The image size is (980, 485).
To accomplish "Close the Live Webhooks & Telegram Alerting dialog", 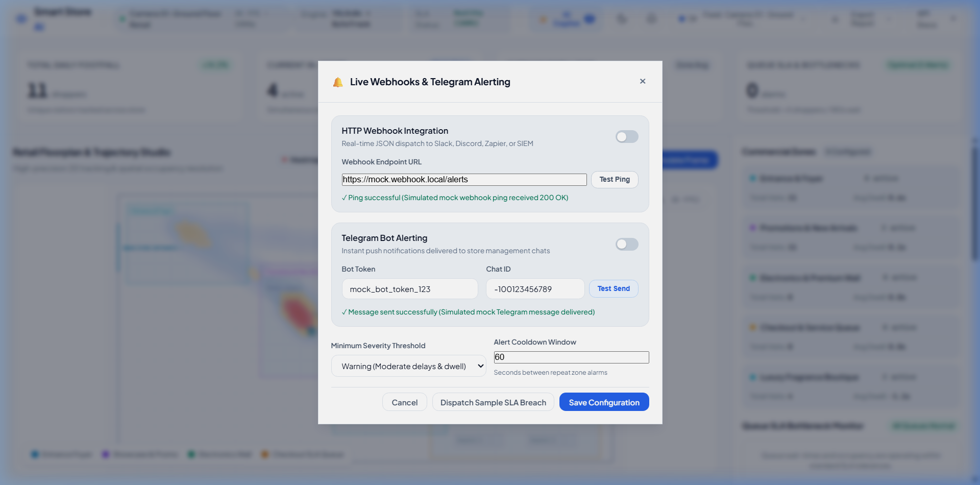I will pyautogui.click(x=643, y=81).
